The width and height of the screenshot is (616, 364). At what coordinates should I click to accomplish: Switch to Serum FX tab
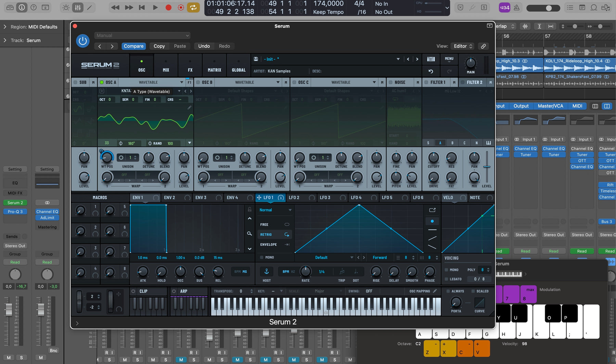tap(190, 66)
